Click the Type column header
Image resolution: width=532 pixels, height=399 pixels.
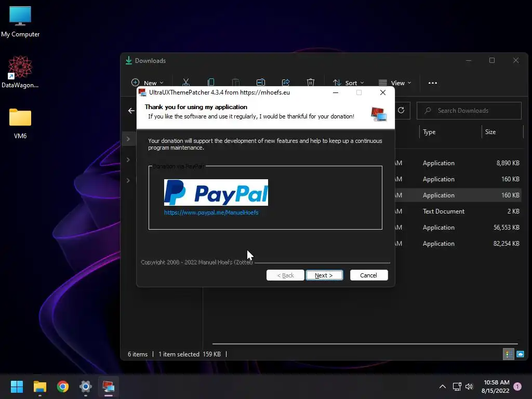coord(429,132)
